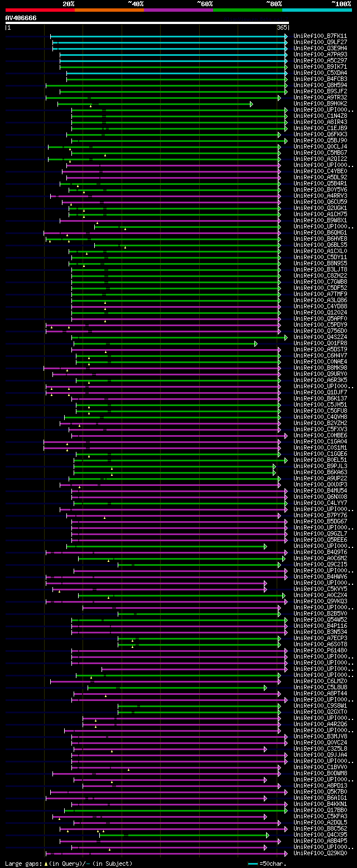This screenshot has width=357, height=868.
Task: Select the UniRef100_Q0CLJ4 label
Action: coord(320,146)
